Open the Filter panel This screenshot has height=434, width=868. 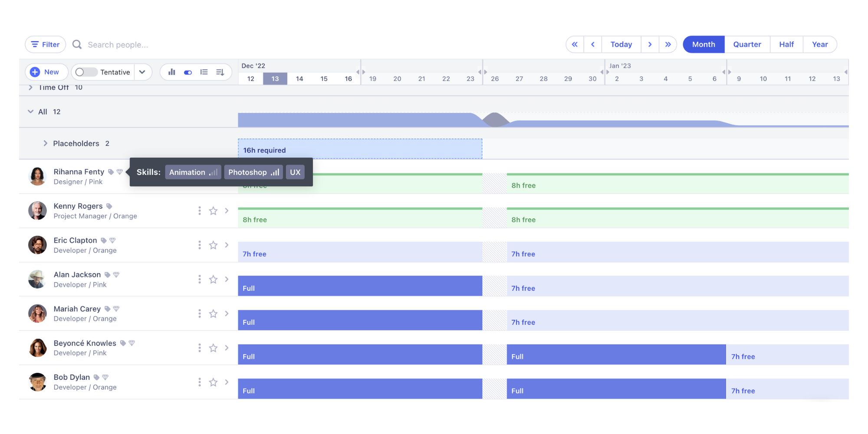pyautogui.click(x=45, y=44)
